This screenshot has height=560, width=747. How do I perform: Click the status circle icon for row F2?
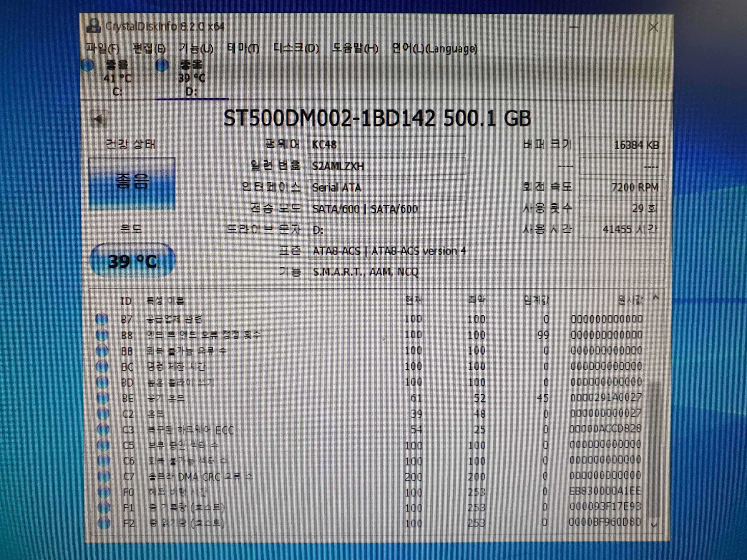coord(104,523)
